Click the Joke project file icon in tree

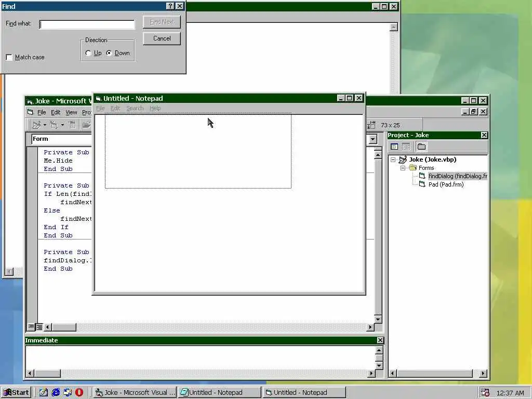tap(403, 159)
